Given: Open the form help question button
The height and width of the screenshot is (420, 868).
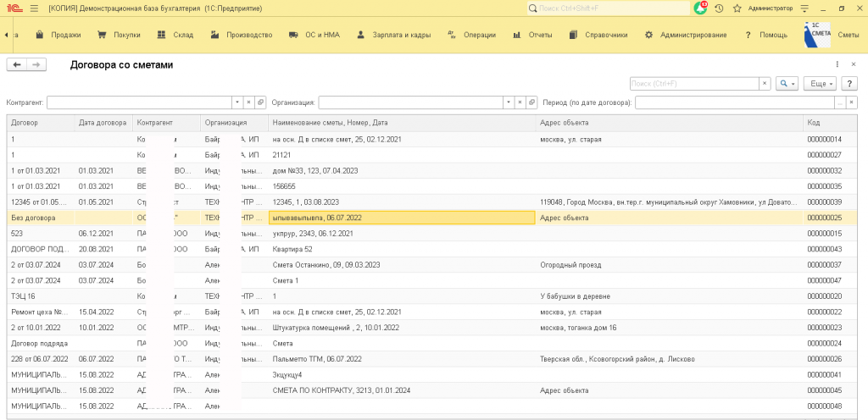Looking at the screenshot, I should click(x=849, y=84).
